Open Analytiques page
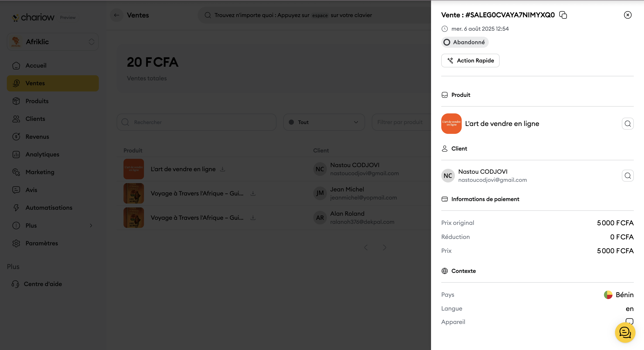Image resolution: width=644 pixels, height=350 pixels. (x=53, y=154)
